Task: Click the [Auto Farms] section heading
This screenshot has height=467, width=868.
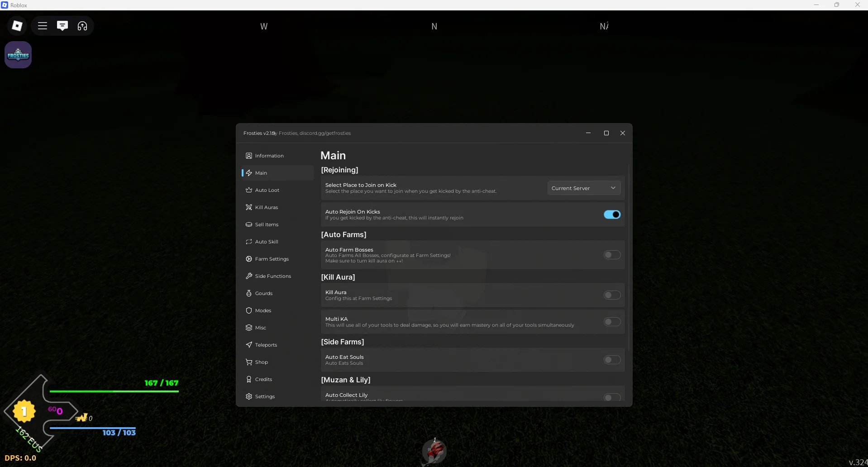Action: tap(343, 234)
